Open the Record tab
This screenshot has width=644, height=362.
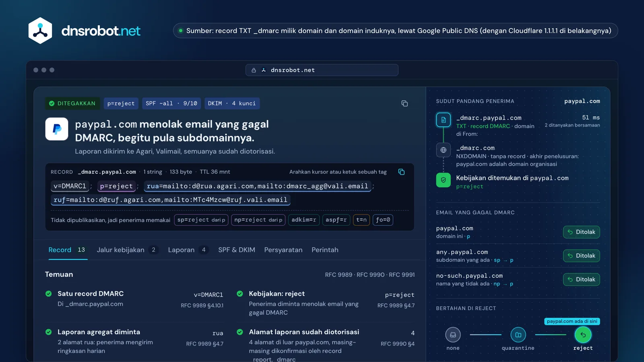[x=68, y=250]
